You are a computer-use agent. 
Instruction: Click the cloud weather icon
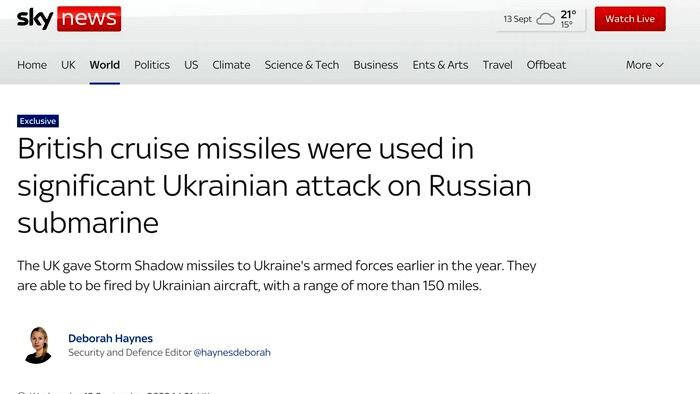click(546, 19)
